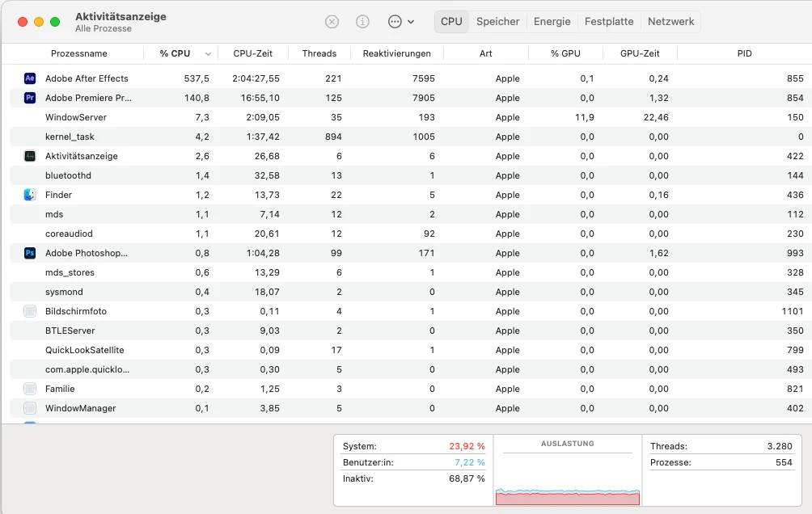Click the WindowManager process icon
This screenshot has height=514, width=812.
(x=30, y=408)
